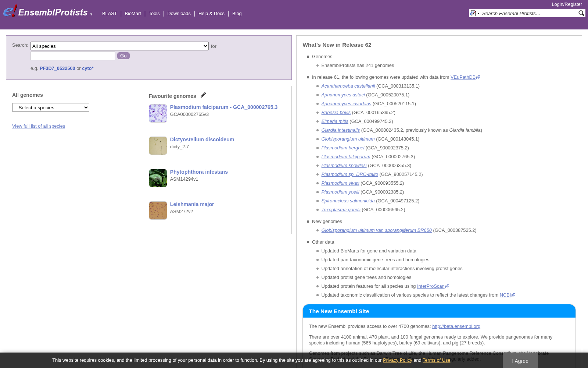
Task: Open the Tools menu item
Action: point(154,14)
